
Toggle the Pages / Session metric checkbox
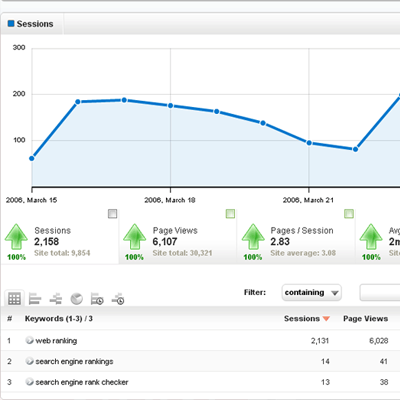pos(349,214)
